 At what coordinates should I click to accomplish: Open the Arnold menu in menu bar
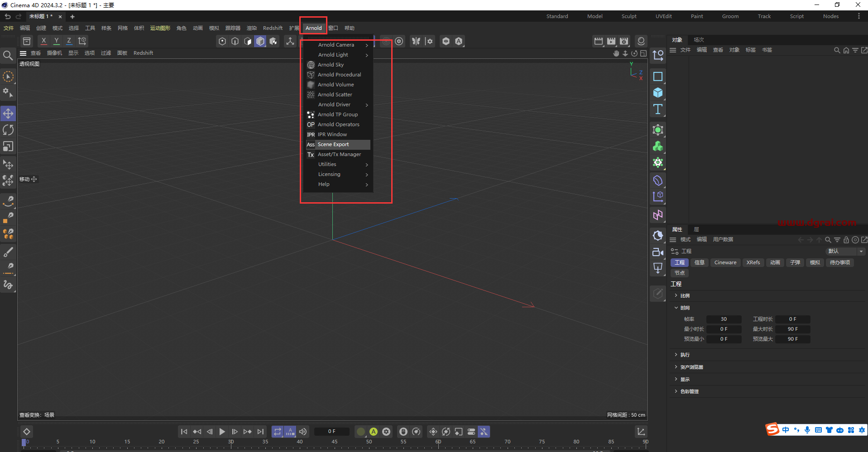[x=313, y=28]
